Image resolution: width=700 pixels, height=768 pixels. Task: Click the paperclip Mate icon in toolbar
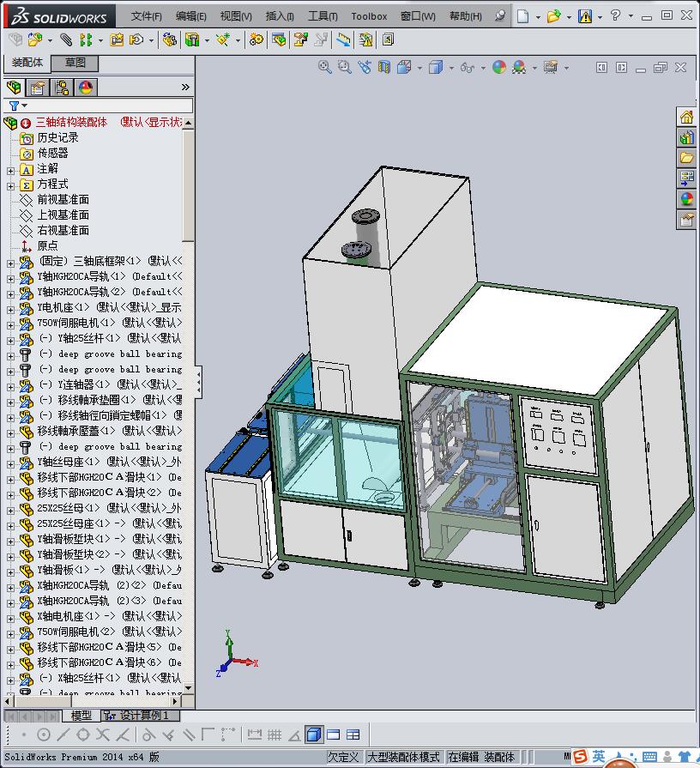pos(65,39)
